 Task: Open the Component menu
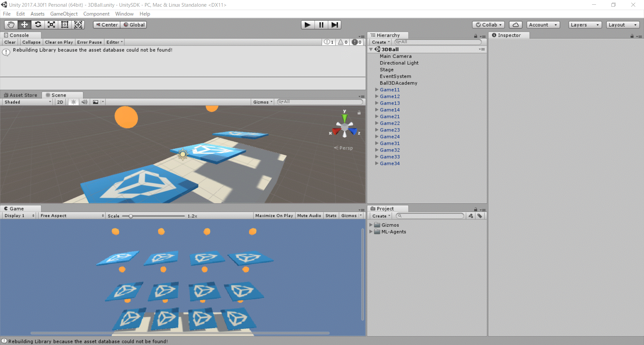click(x=96, y=14)
